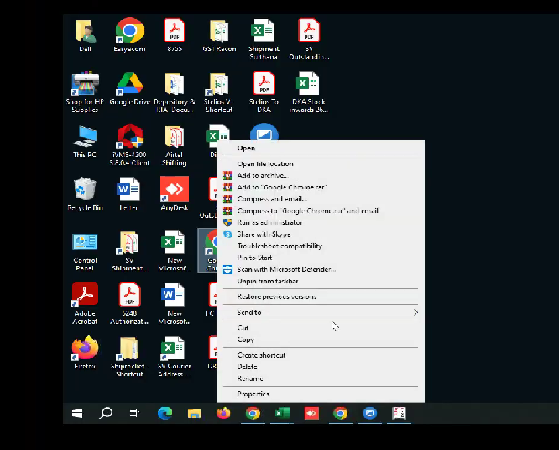Viewport: 560px width, 450px height.
Task: Launch the Easyecom Chrome shortcut on desktop
Action: 130,35
